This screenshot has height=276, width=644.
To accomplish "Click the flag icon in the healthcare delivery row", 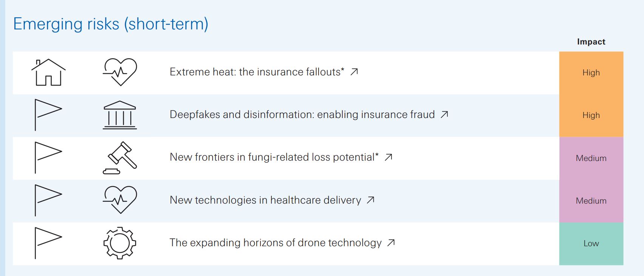I will (48, 200).
